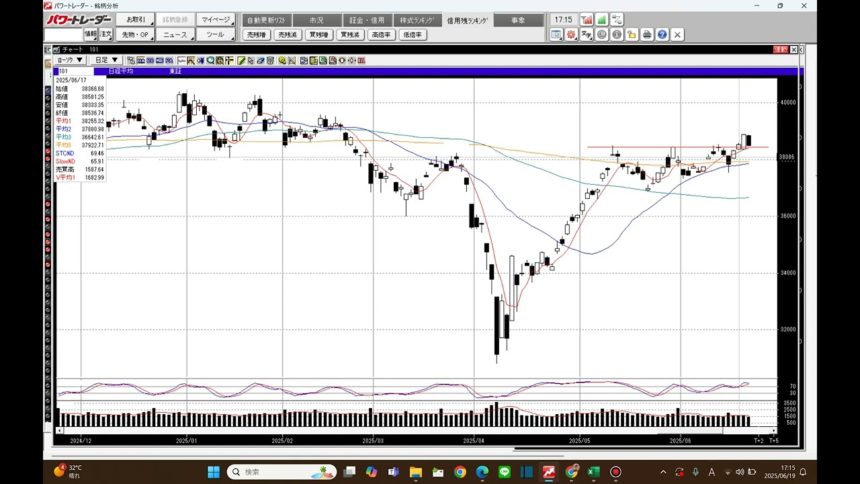860x484 pixels.
Task: Expand the 先物・OP menu button
Action: tap(136, 34)
